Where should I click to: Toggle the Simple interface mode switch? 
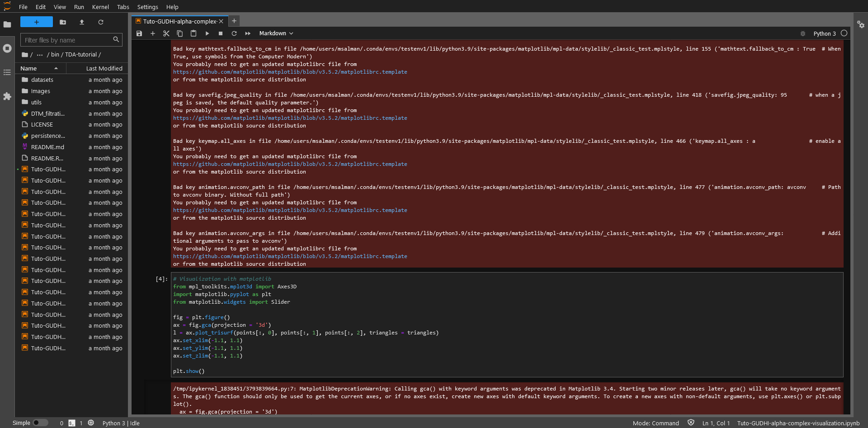click(40, 423)
